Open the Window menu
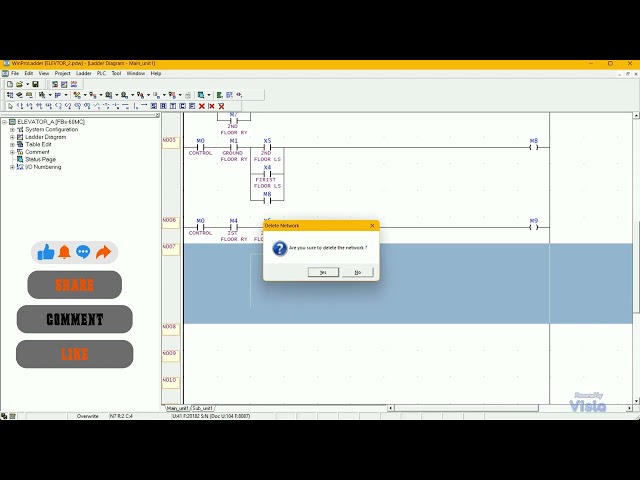Image resolution: width=640 pixels, height=480 pixels. (x=136, y=73)
